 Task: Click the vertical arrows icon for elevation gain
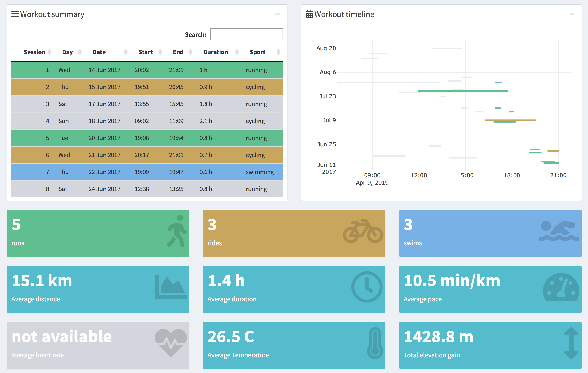(571, 343)
